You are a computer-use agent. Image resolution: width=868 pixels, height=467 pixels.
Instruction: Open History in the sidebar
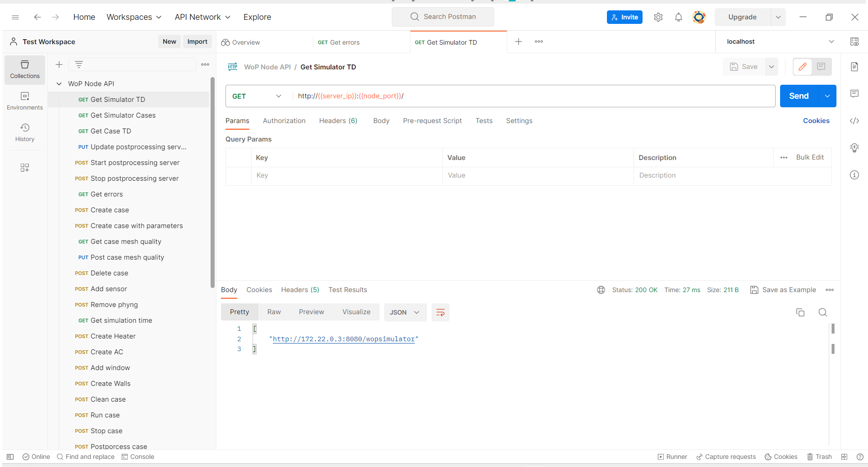pyautogui.click(x=25, y=133)
